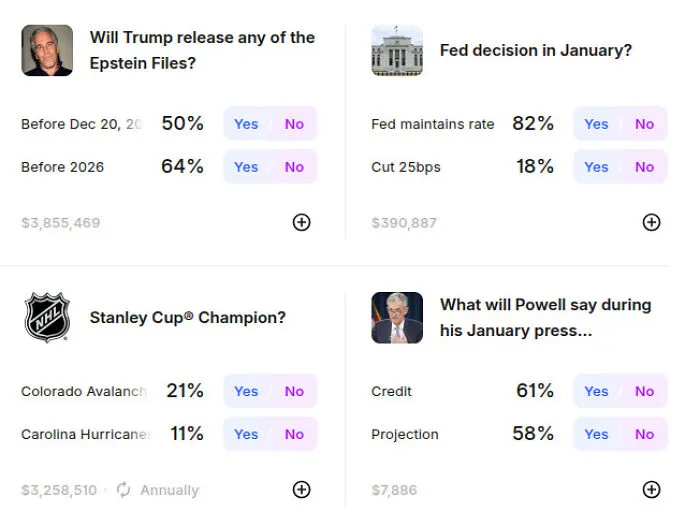Add Epstein Files market with plus icon
The width and height of the screenshot is (700, 526).
coord(301,222)
